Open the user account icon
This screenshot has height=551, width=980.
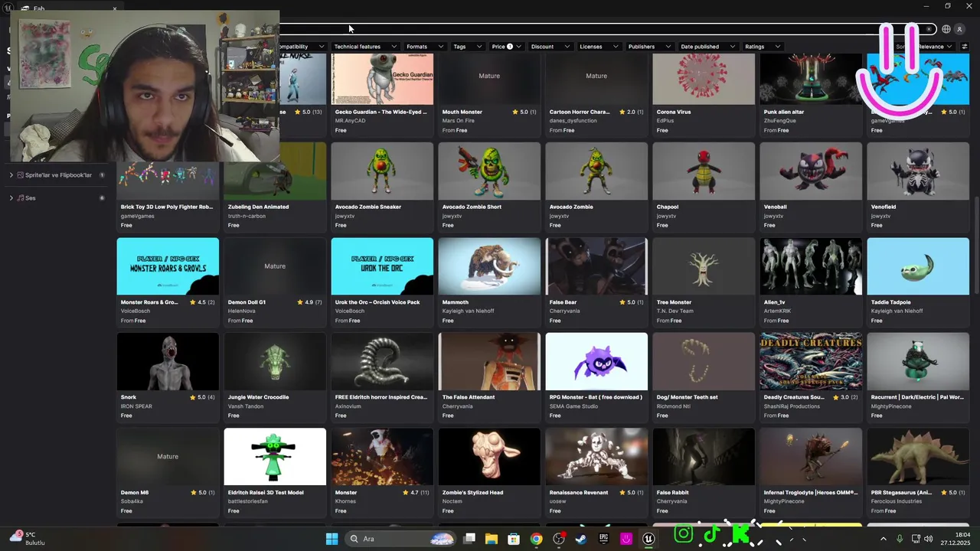[x=959, y=29]
